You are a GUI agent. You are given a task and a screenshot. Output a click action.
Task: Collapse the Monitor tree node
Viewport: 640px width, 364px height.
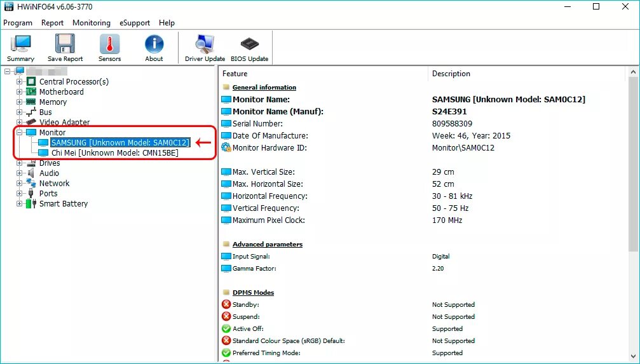click(x=19, y=132)
